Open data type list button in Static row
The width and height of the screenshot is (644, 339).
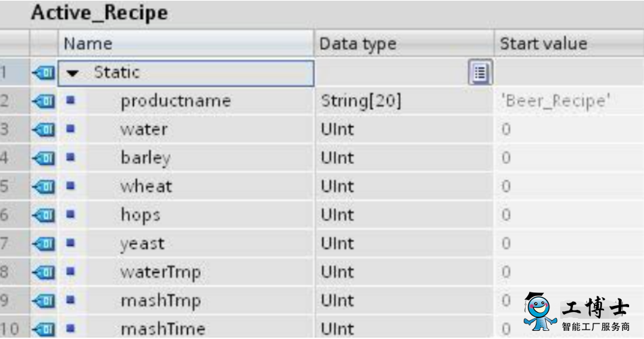pyautogui.click(x=480, y=73)
